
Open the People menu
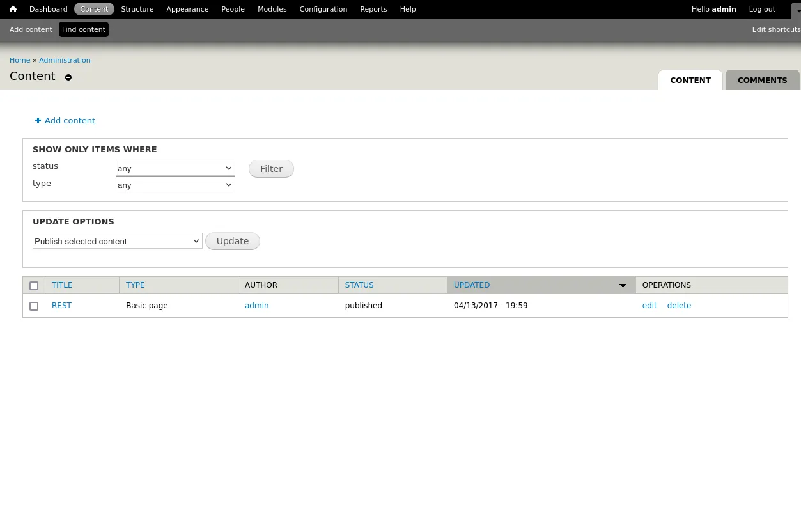coord(233,9)
